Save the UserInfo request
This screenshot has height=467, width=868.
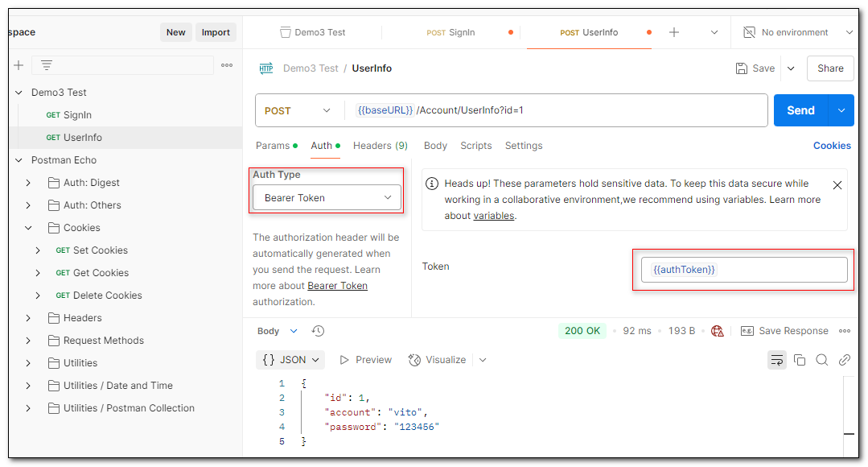(x=755, y=68)
